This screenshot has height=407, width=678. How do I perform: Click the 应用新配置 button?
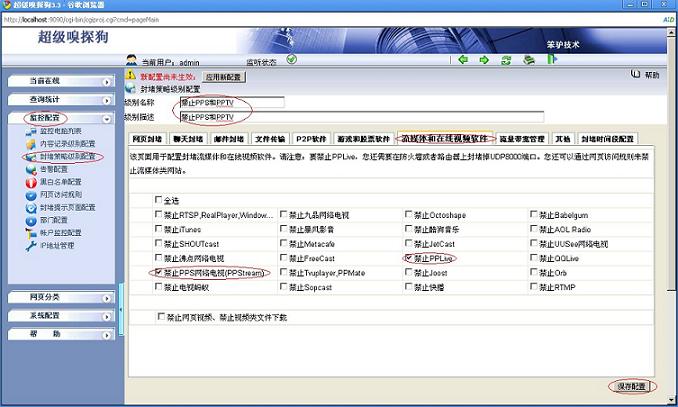pyautogui.click(x=224, y=75)
